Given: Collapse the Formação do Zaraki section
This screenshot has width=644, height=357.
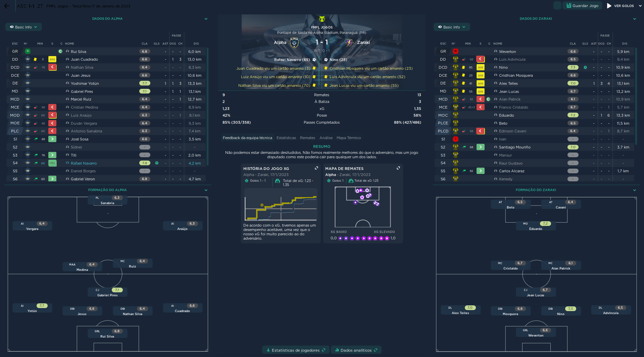Looking at the screenshot, I should click(x=635, y=190).
